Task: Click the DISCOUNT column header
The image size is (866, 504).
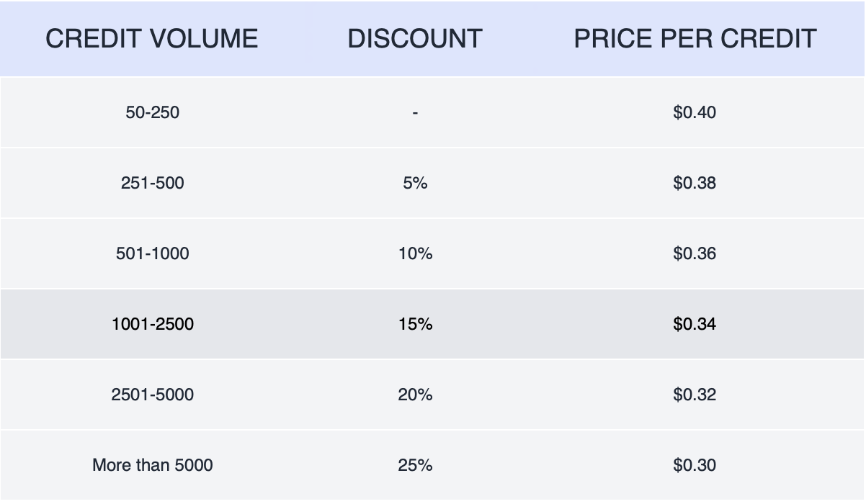Action: 415,39
